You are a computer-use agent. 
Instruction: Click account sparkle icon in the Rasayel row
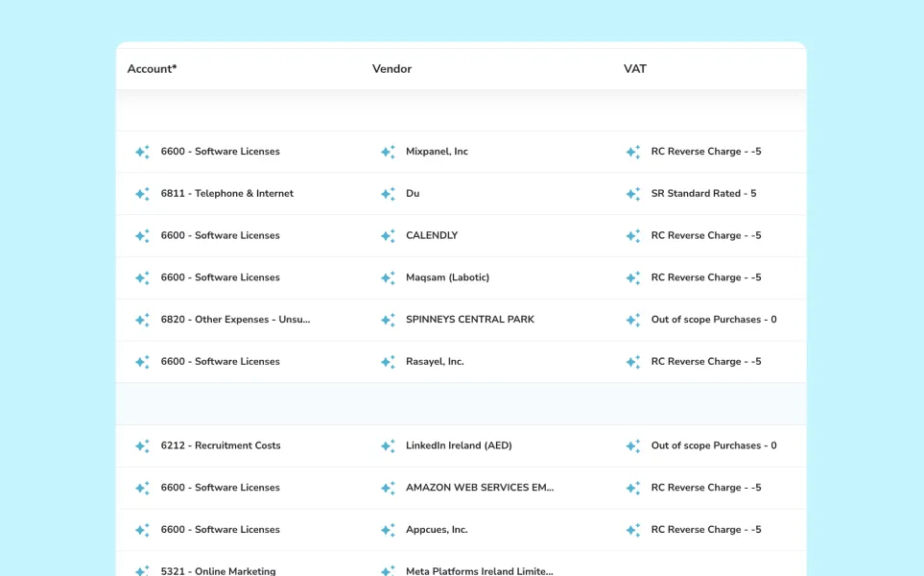point(143,361)
